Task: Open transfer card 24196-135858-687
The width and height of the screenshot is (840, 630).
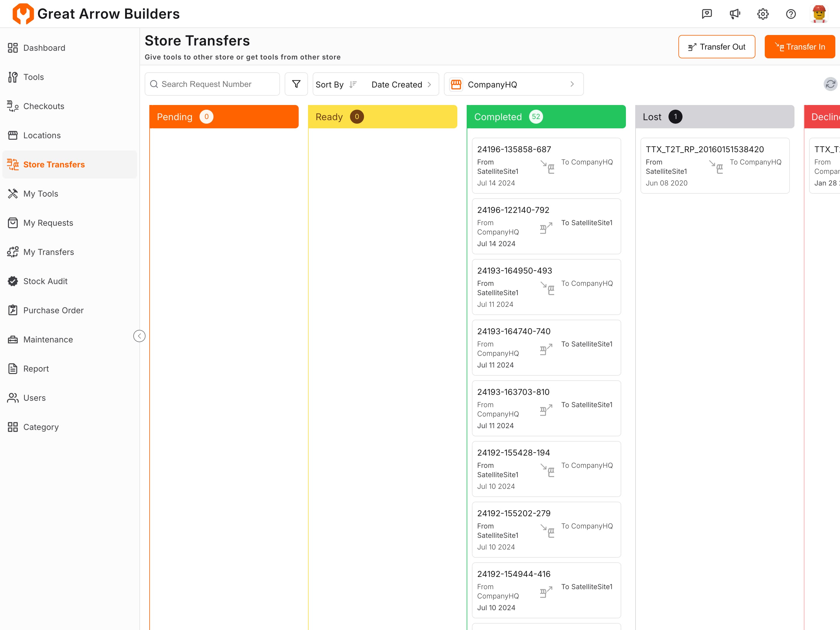Action: point(546,166)
